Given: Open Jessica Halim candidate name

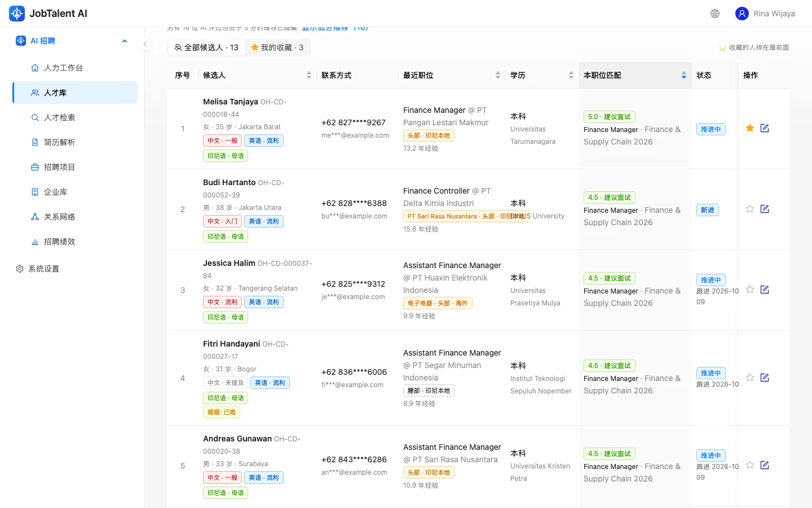Looking at the screenshot, I should (x=229, y=263).
